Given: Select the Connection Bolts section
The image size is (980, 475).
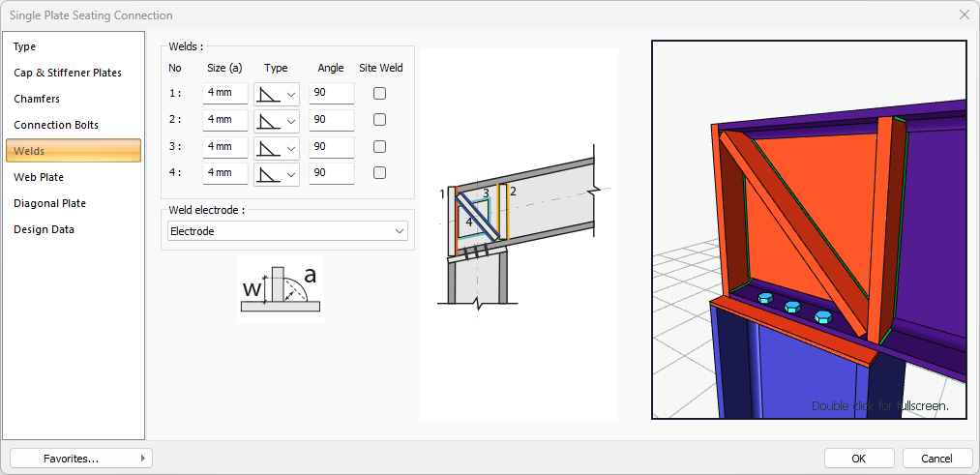Looking at the screenshot, I should click(x=74, y=125).
